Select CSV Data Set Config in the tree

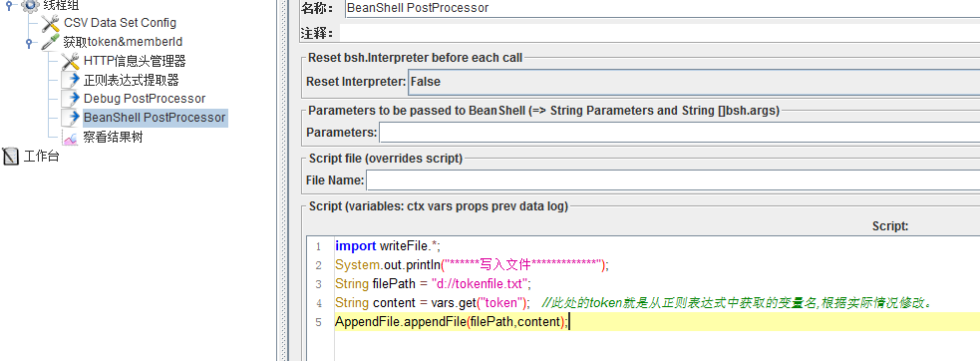120,23
